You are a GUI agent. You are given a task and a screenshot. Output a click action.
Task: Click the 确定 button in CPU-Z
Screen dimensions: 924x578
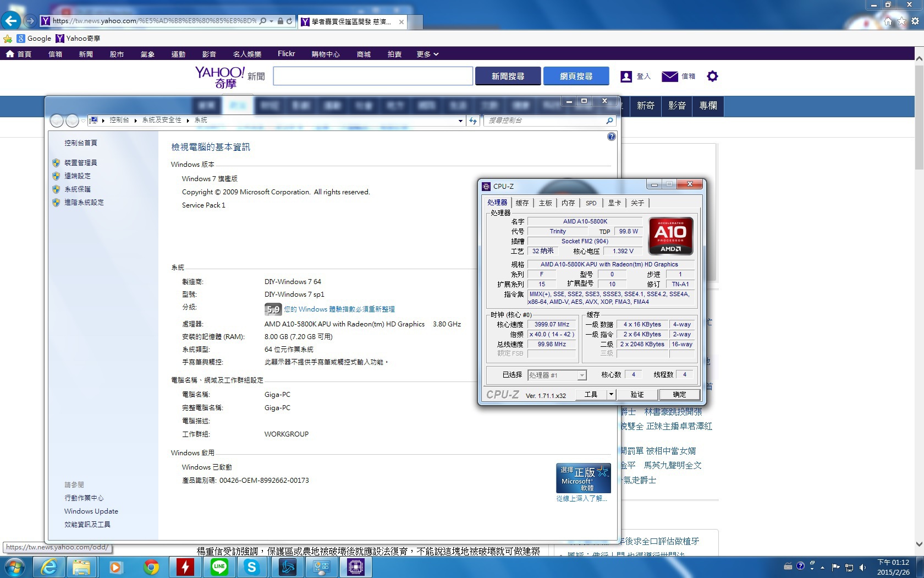[x=679, y=395]
